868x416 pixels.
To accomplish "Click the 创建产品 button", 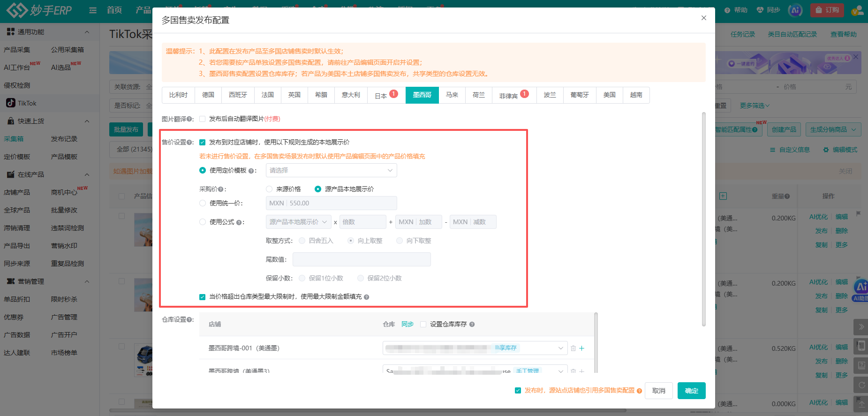I will 784,129.
